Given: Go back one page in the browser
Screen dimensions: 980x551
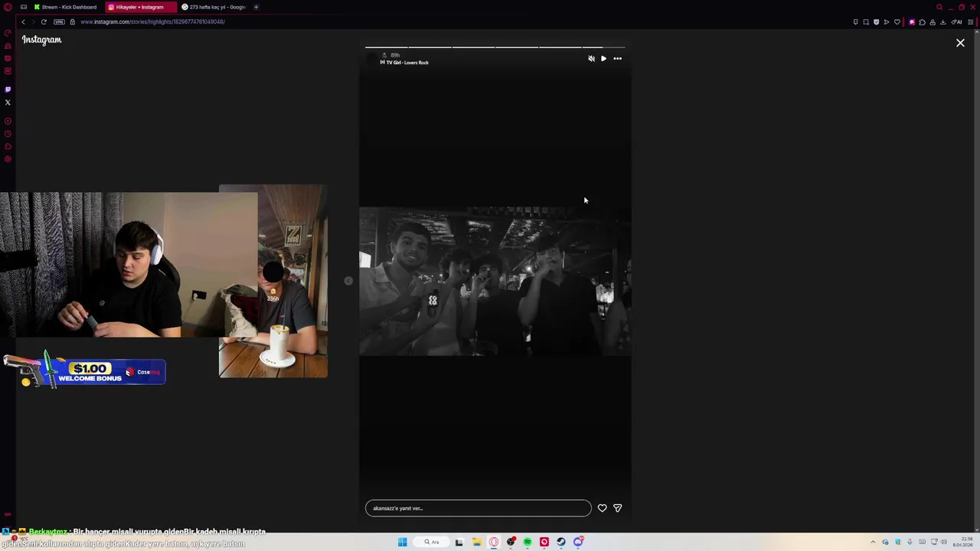Looking at the screenshot, I should coord(23,21).
